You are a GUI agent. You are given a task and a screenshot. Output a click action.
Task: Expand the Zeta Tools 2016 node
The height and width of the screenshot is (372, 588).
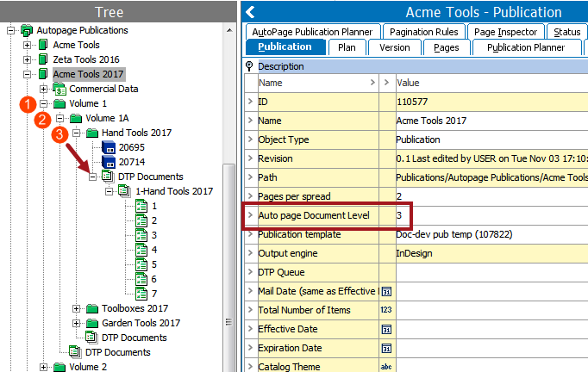(x=27, y=59)
